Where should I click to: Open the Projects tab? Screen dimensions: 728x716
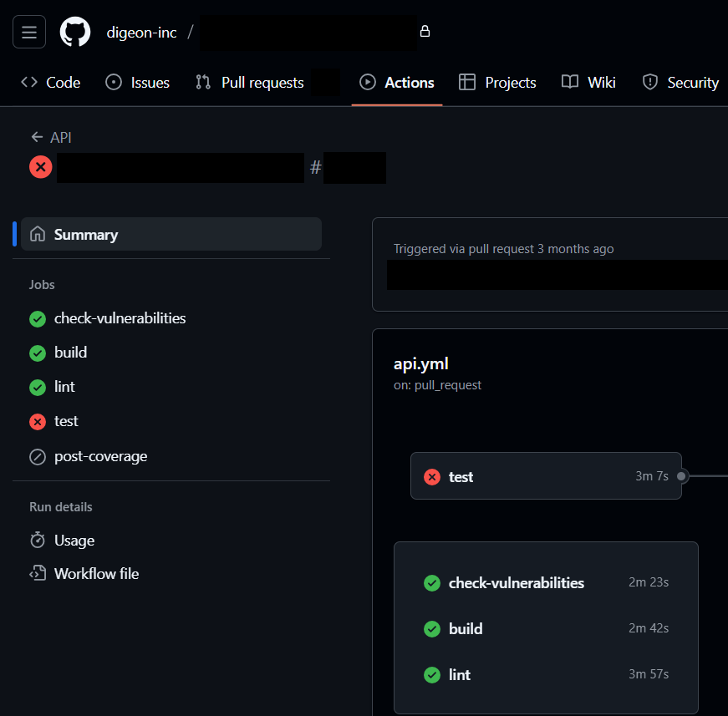coord(497,82)
